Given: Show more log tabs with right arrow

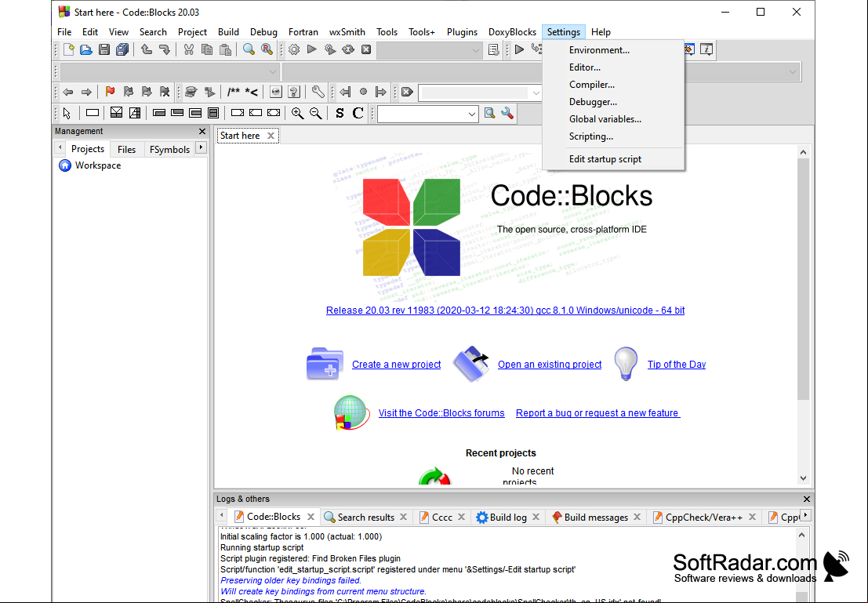Looking at the screenshot, I should coord(806,515).
